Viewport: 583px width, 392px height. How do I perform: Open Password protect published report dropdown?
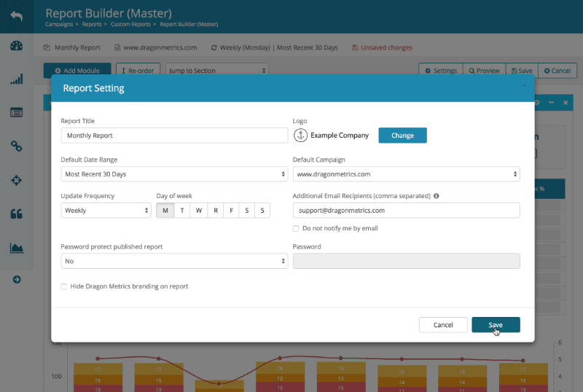tap(174, 261)
